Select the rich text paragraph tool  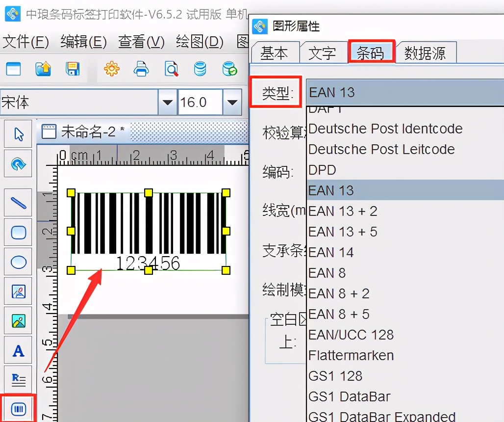point(18,379)
